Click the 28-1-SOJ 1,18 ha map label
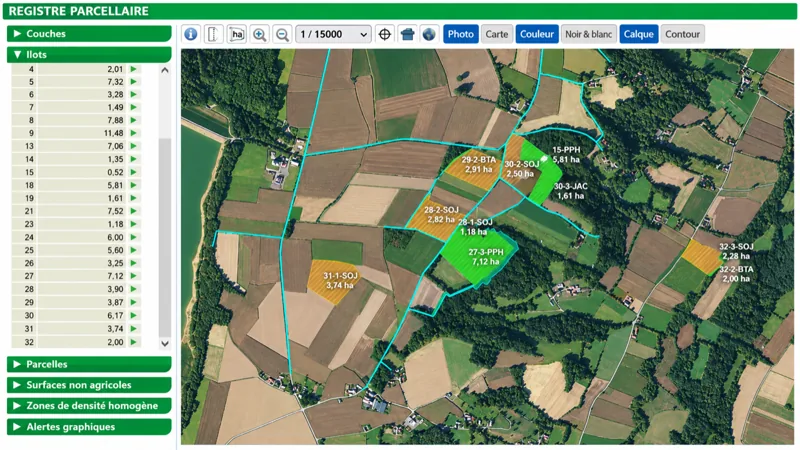 click(x=475, y=227)
